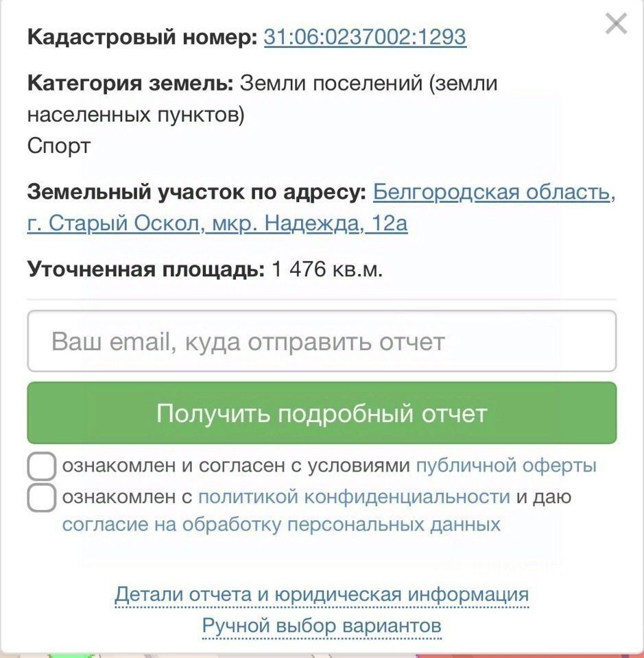Expand Детали отчета и юридическая информация
This screenshot has width=644, height=658.
[x=322, y=594]
